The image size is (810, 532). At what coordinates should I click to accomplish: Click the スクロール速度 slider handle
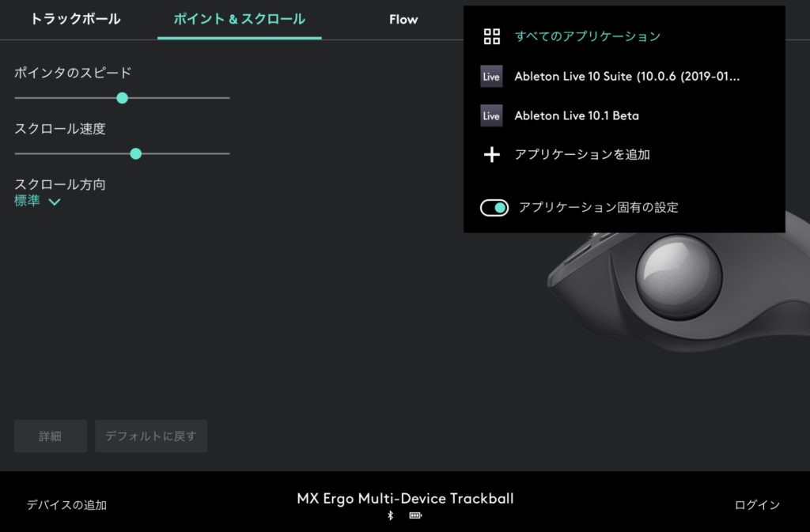click(x=135, y=153)
